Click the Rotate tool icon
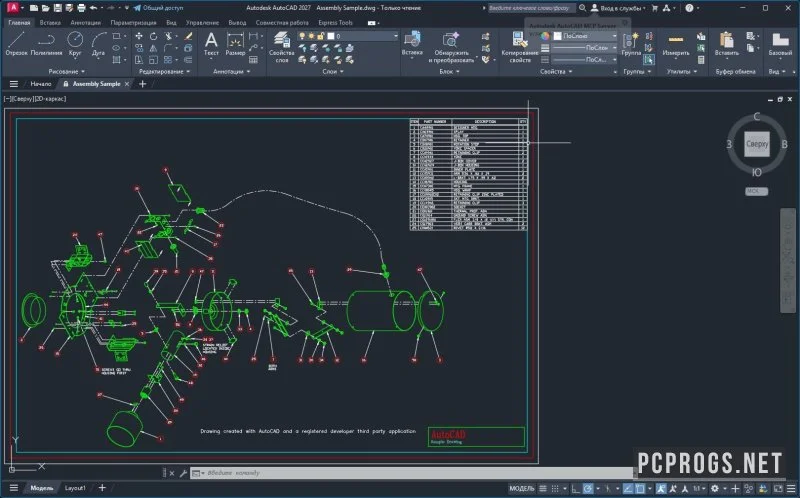The width and height of the screenshot is (800, 498). (153, 36)
